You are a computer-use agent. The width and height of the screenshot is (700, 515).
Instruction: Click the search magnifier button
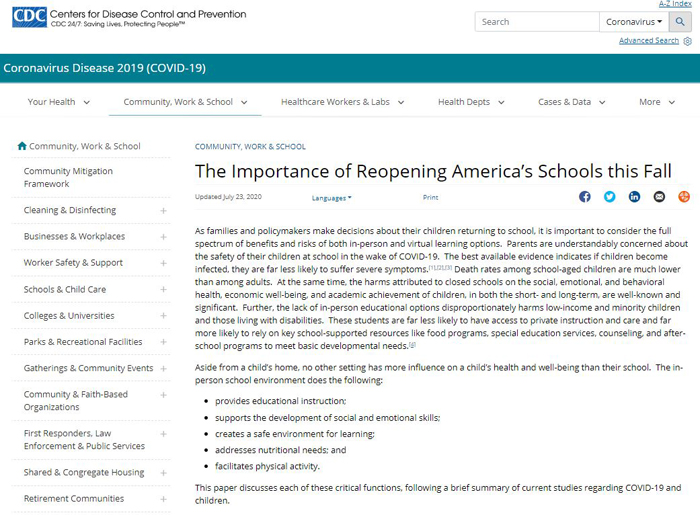680,22
